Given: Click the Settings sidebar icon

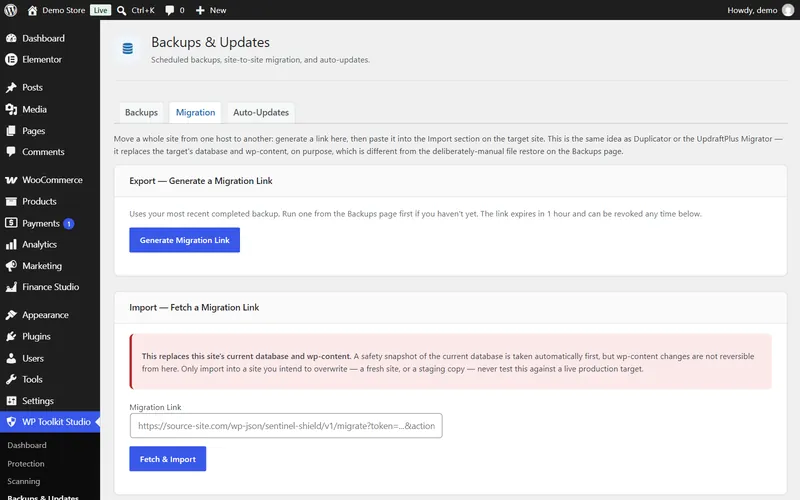Looking at the screenshot, I should click(x=11, y=401).
